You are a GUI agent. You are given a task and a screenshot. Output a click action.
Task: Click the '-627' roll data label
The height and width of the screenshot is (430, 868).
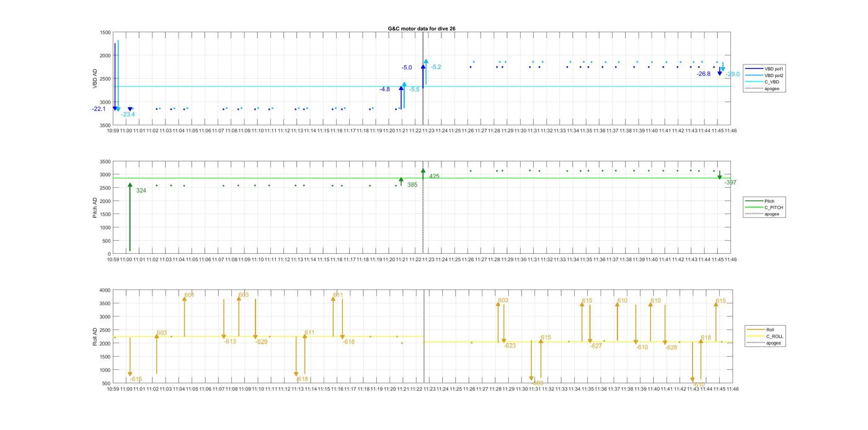click(596, 346)
